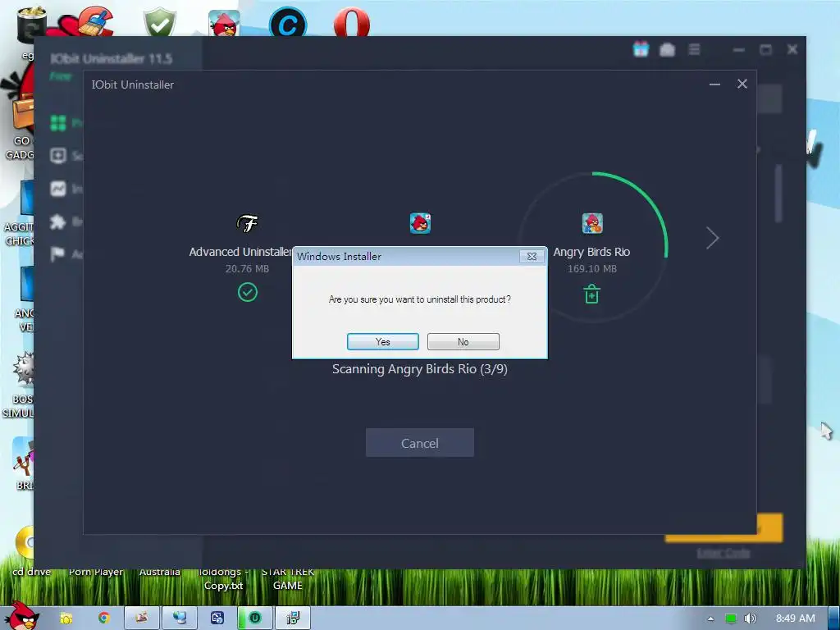This screenshot has height=630, width=840.
Task: Select the Software Updater monitor sidebar icon
Action: click(x=58, y=156)
